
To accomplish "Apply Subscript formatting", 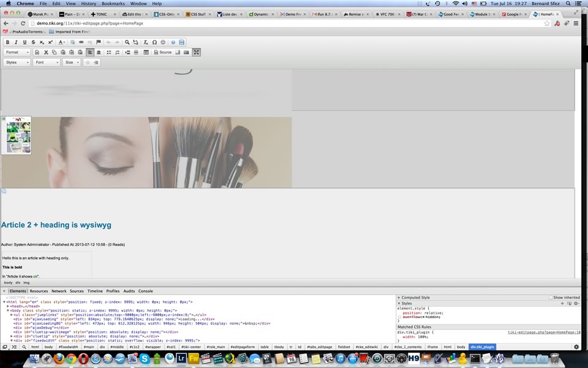I will [x=42, y=42].
